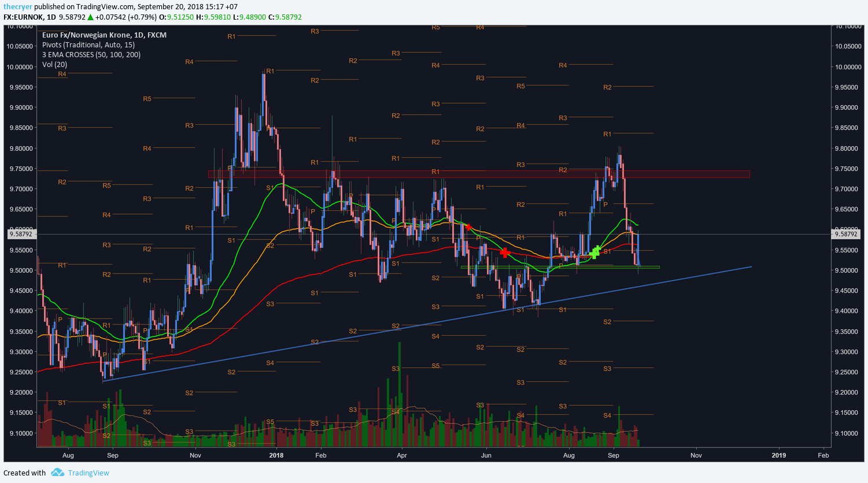Open the TradingView link at bottom

click(88, 473)
